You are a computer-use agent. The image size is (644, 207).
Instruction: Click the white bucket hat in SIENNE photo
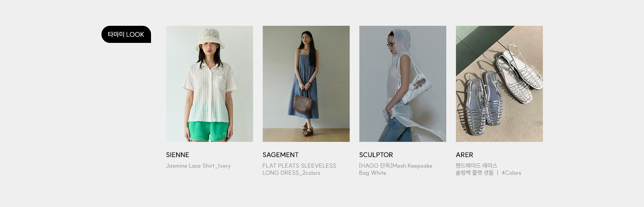tap(210, 39)
